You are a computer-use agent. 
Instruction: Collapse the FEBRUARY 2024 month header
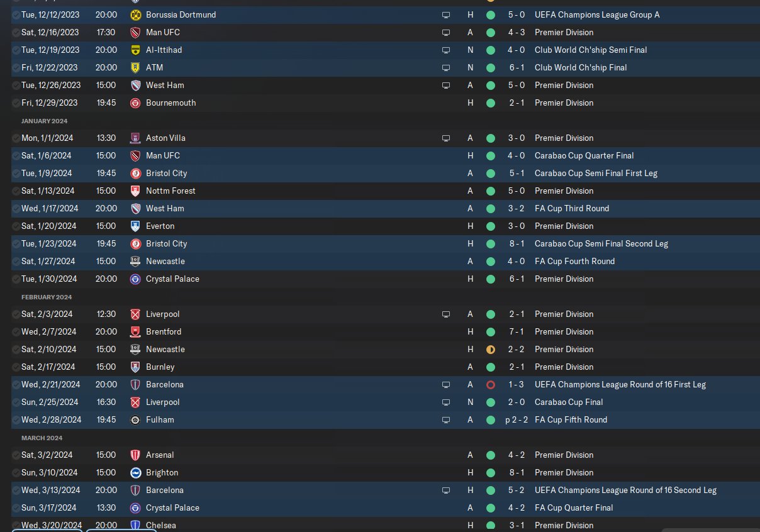click(46, 297)
